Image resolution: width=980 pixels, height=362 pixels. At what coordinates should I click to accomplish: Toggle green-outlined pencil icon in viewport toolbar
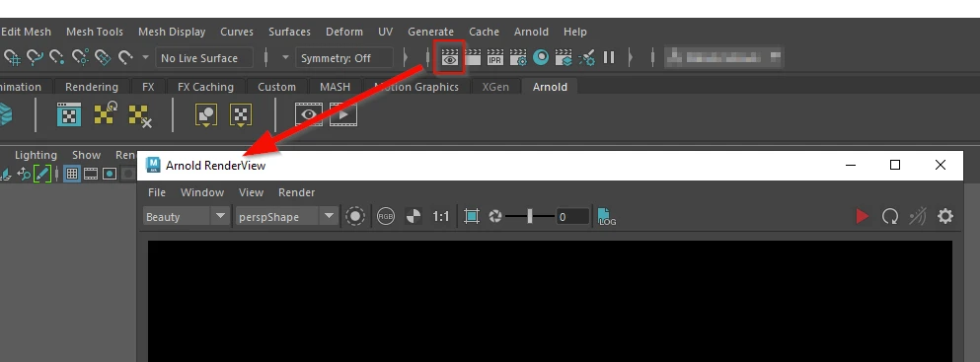(41, 174)
